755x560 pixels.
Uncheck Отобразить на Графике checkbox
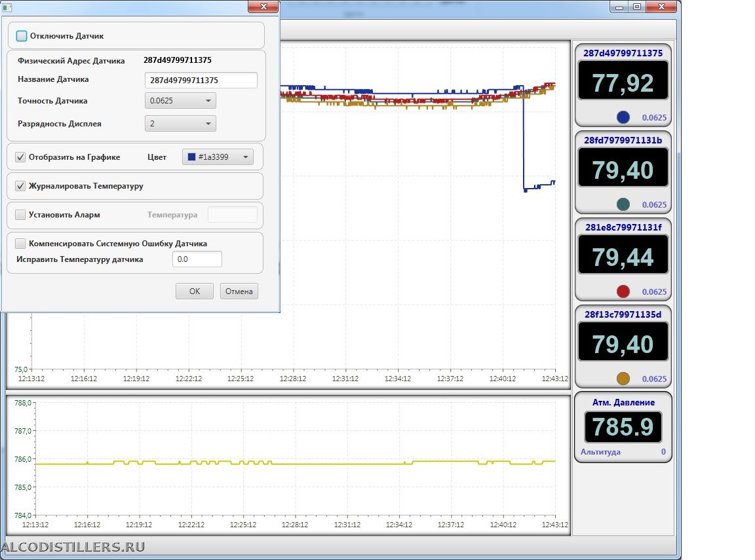pyautogui.click(x=20, y=157)
